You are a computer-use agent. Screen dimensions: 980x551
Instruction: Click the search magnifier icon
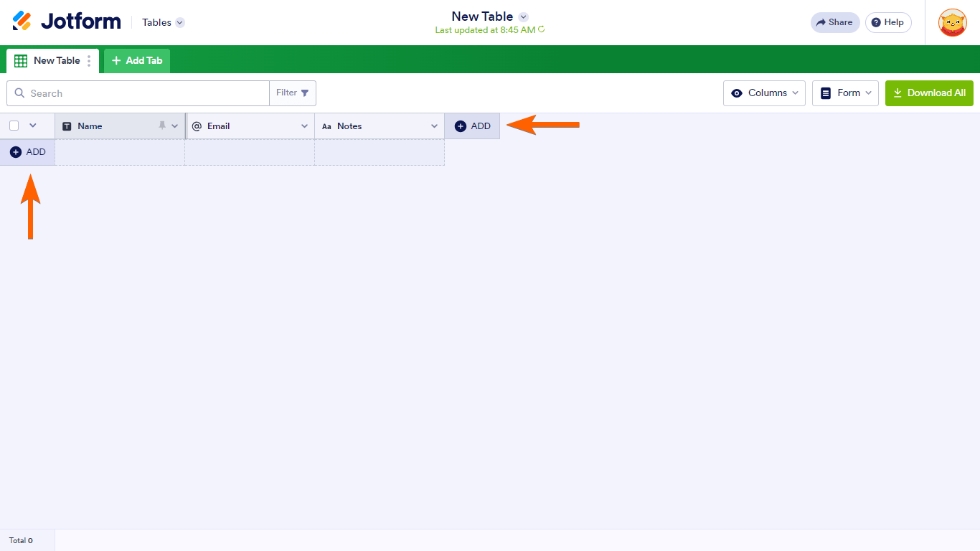pyautogui.click(x=19, y=93)
